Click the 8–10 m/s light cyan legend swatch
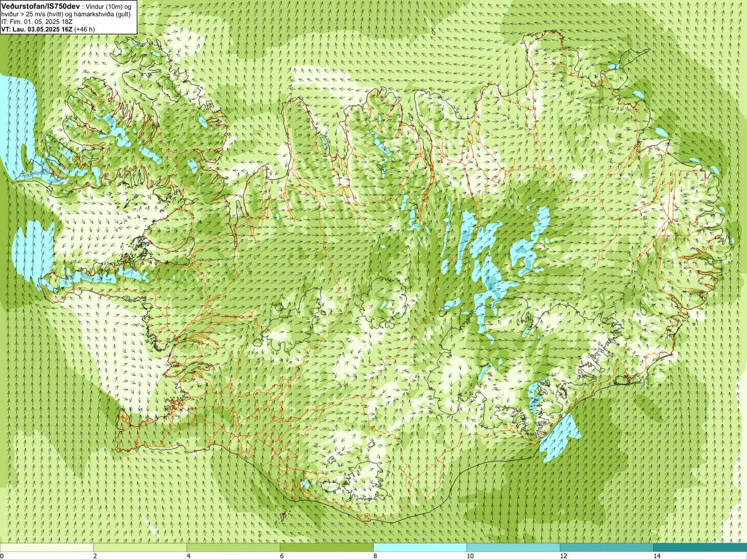Screen dimensions: 747x560 [420, 548]
